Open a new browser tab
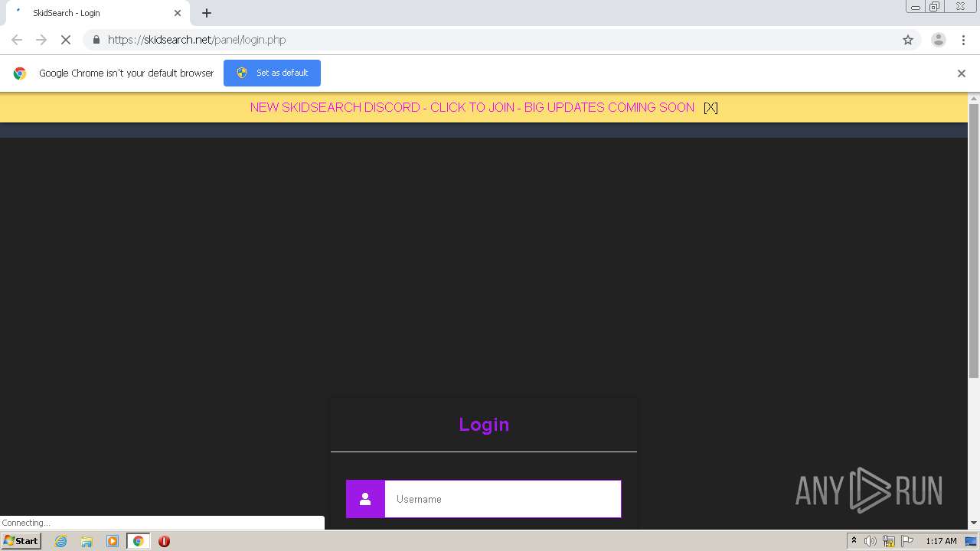This screenshot has width=980, height=551. pos(207,13)
